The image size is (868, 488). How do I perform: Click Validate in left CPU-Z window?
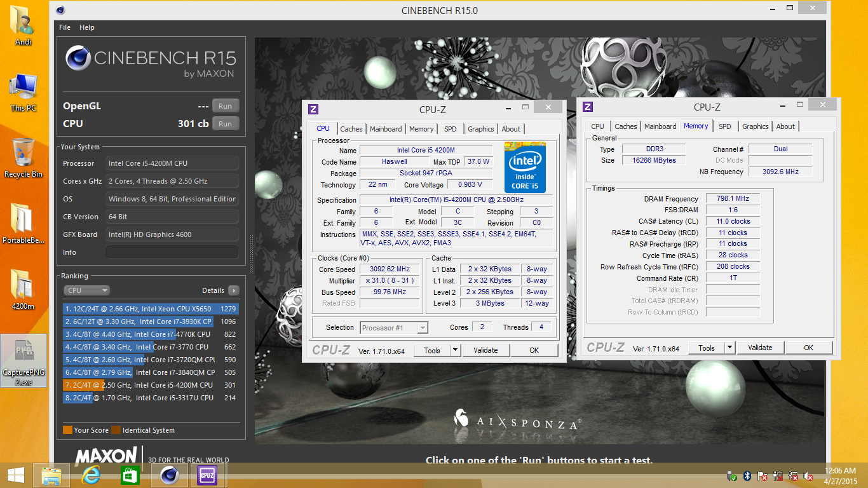click(485, 350)
